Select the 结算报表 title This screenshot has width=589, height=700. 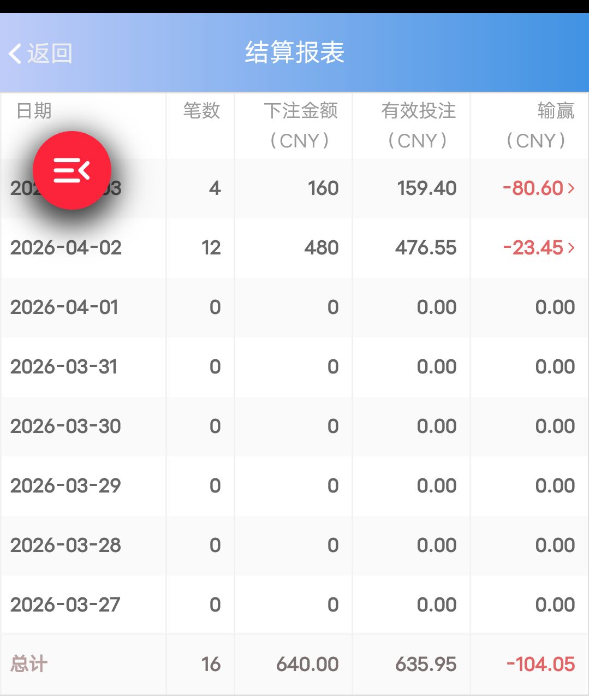click(x=294, y=53)
